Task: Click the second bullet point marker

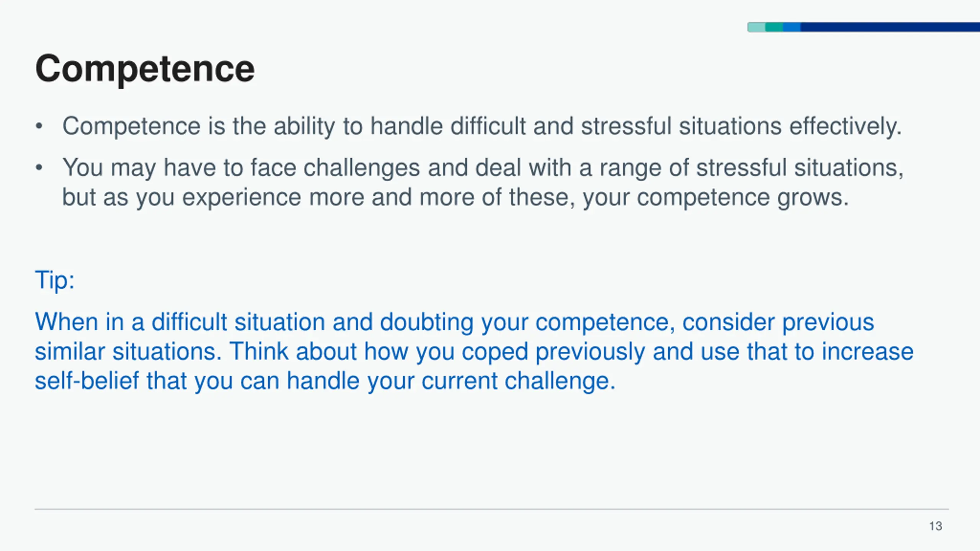Action: [39, 168]
